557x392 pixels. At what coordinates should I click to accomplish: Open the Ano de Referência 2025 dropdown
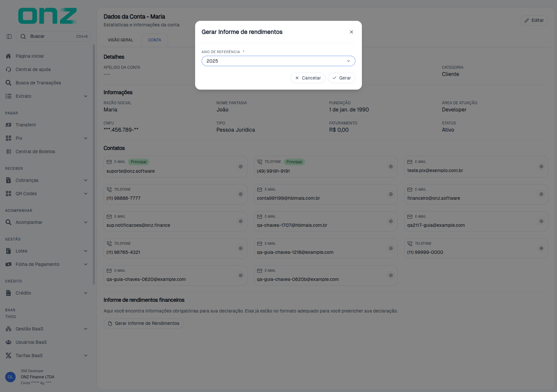[278, 61]
